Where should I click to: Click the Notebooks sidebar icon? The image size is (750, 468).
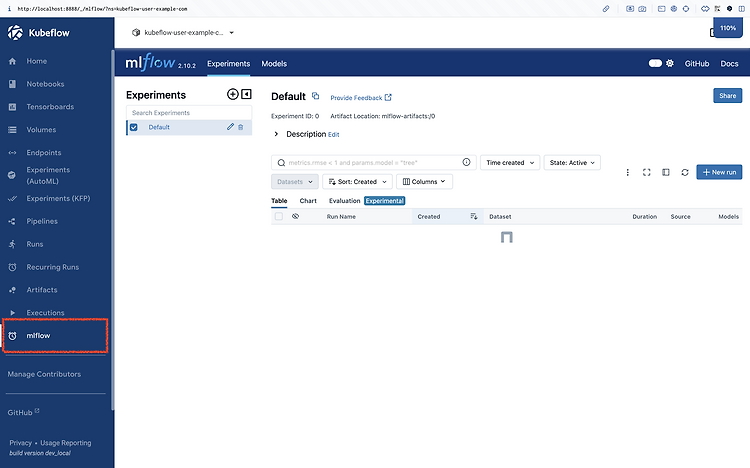[12, 84]
